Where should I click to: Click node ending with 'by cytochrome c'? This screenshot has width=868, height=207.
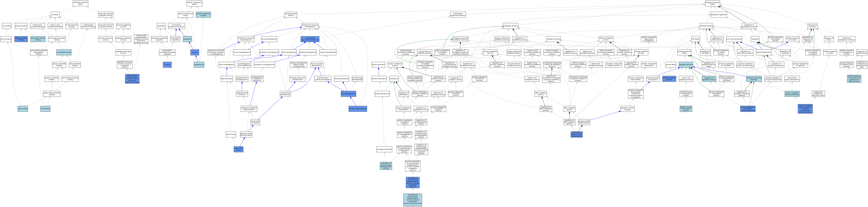click(412, 200)
